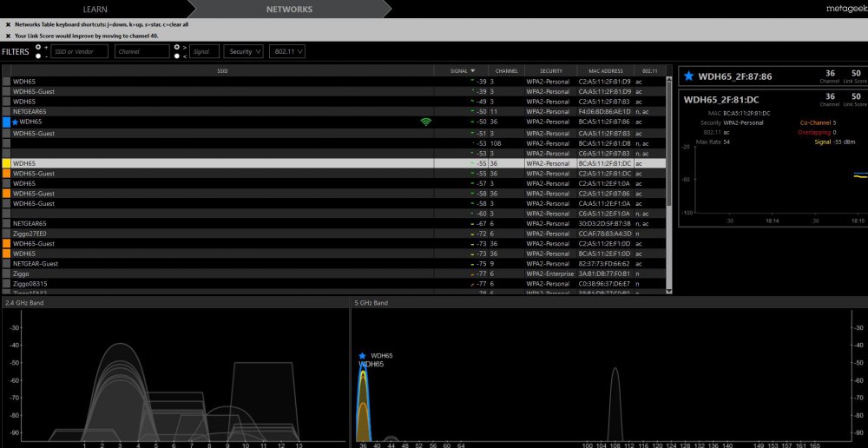Select the Ziggo27EE0 network name

[30, 234]
